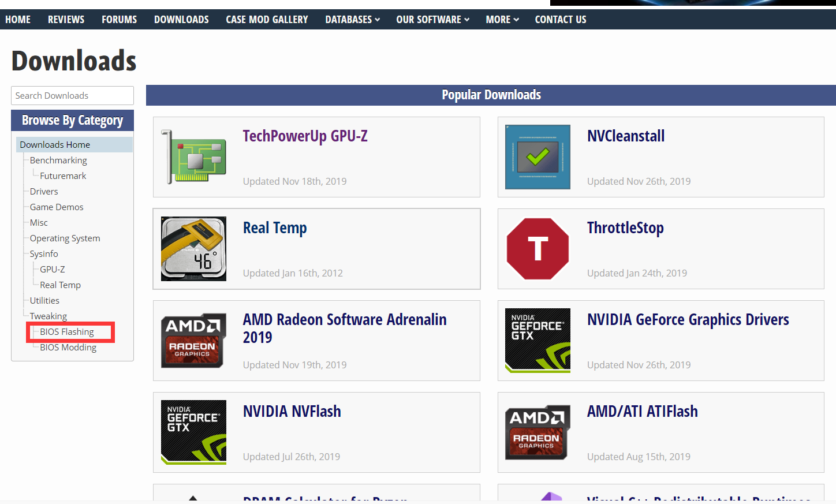Click the NVIDIA NVFlash GeForce icon
The height and width of the screenshot is (504, 836).
coord(193,432)
